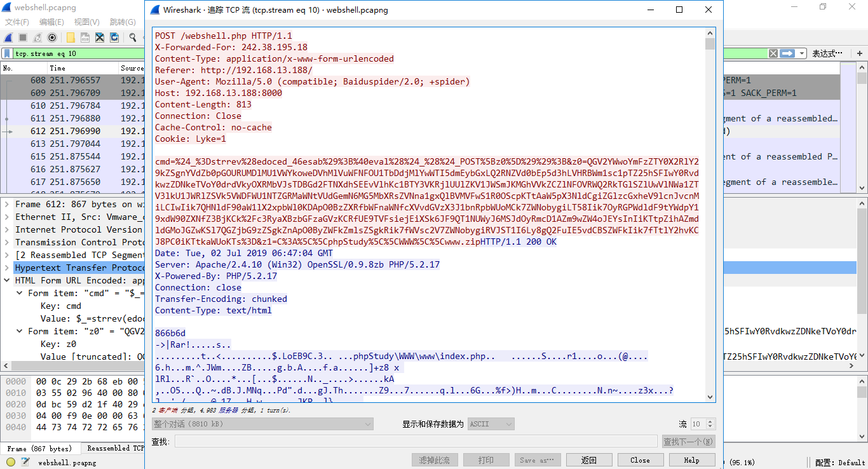The width and height of the screenshot is (868, 469).
Task: Open the 文件(F) menu
Action: (x=17, y=22)
